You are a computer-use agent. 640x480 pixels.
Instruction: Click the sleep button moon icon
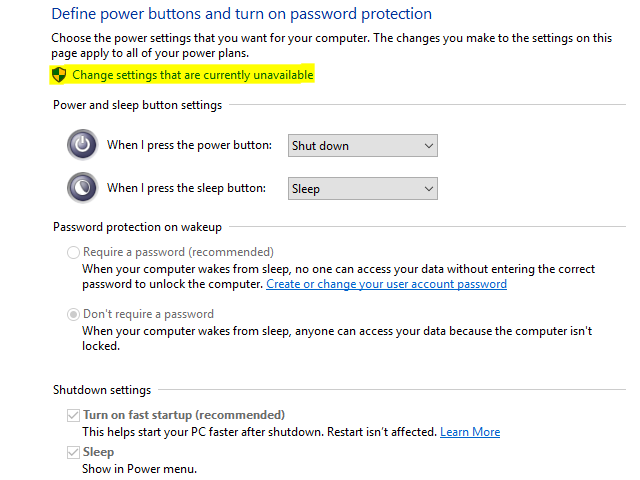coord(81,188)
